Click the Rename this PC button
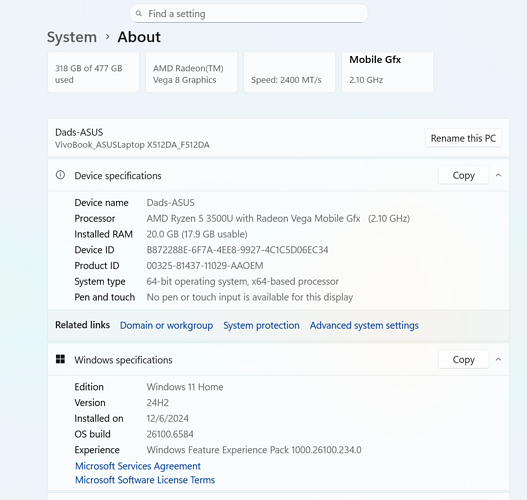The height and width of the screenshot is (500, 527). (x=463, y=138)
